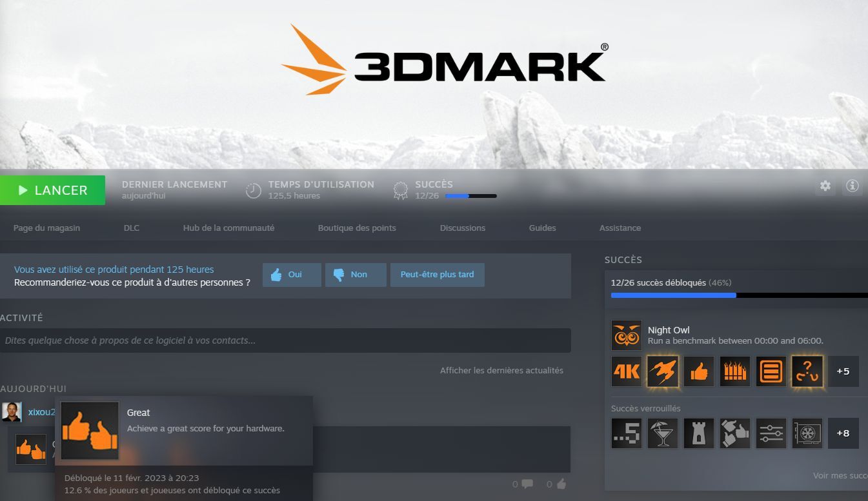Click the locked pixelated 5 achievement icon
This screenshot has width=868, height=501.
click(x=627, y=433)
